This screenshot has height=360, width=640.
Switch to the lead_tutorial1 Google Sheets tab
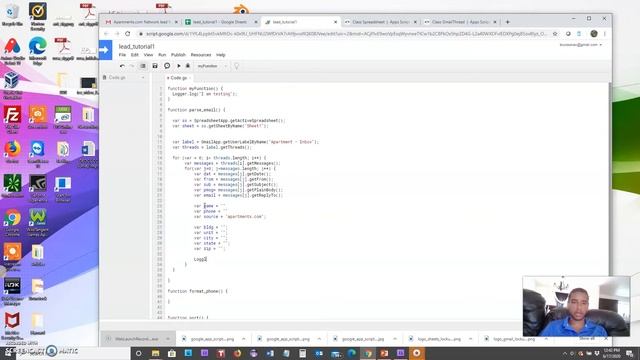tap(221, 22)
